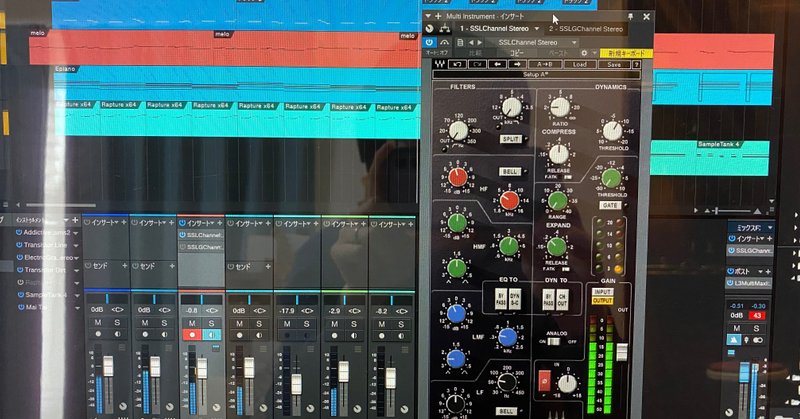Add insert on the -17.9 mixer channel
This screenshot has width=800, height=419.
point(315,224)
